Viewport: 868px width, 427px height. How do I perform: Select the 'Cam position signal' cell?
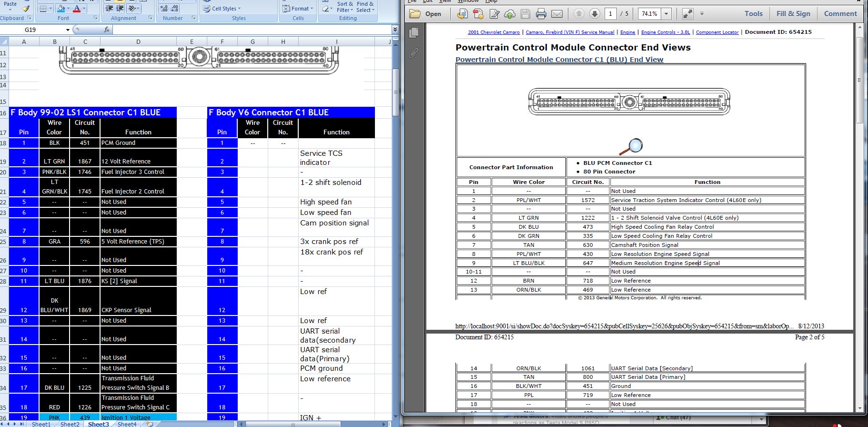click(x=336, y=227)
